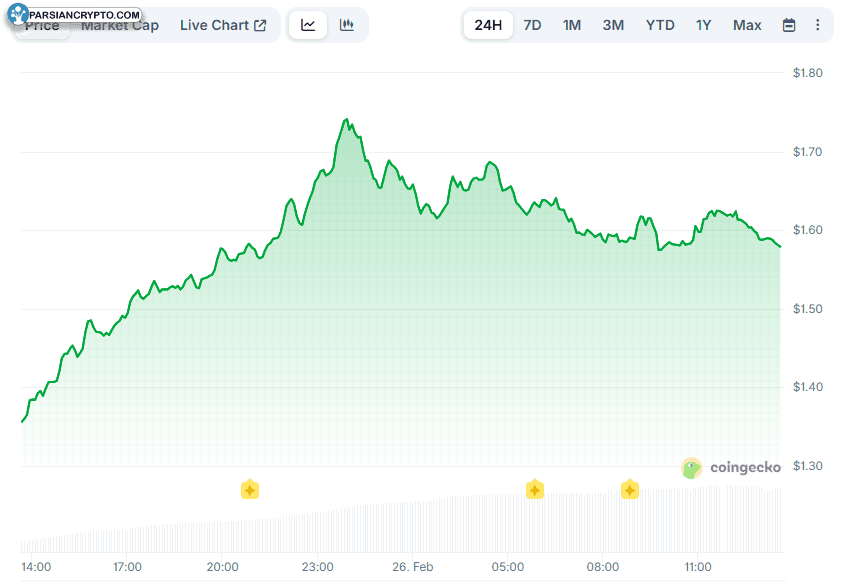Open the Live Chart external link

(223, 25)
